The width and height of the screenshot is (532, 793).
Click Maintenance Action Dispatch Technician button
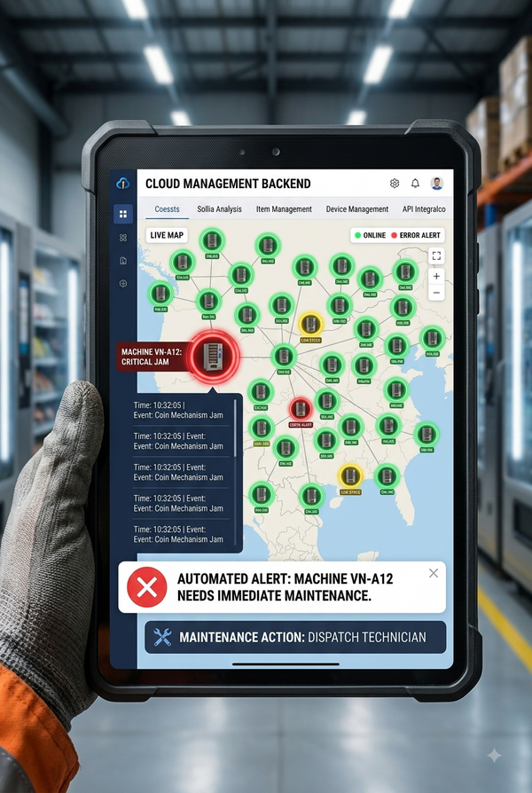295,637
